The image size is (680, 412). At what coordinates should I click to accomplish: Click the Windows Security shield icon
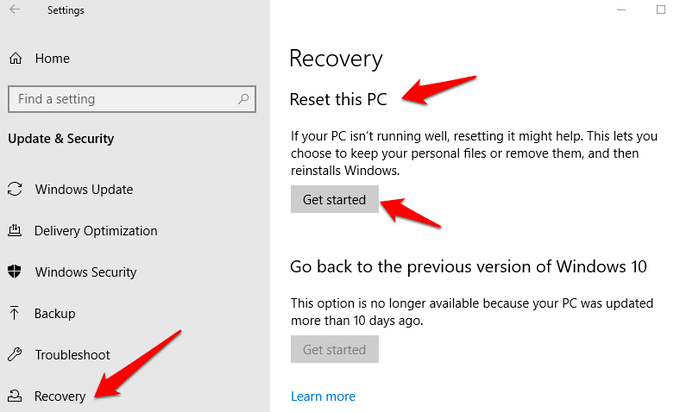click(16, 272)
